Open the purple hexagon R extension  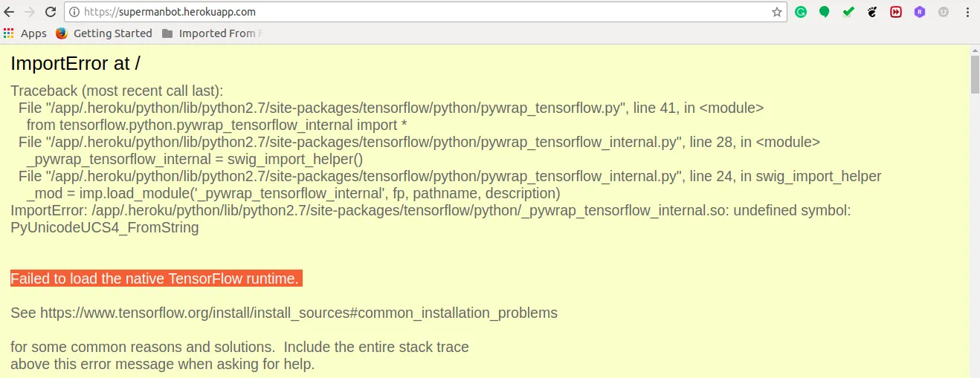click(920, 12)
